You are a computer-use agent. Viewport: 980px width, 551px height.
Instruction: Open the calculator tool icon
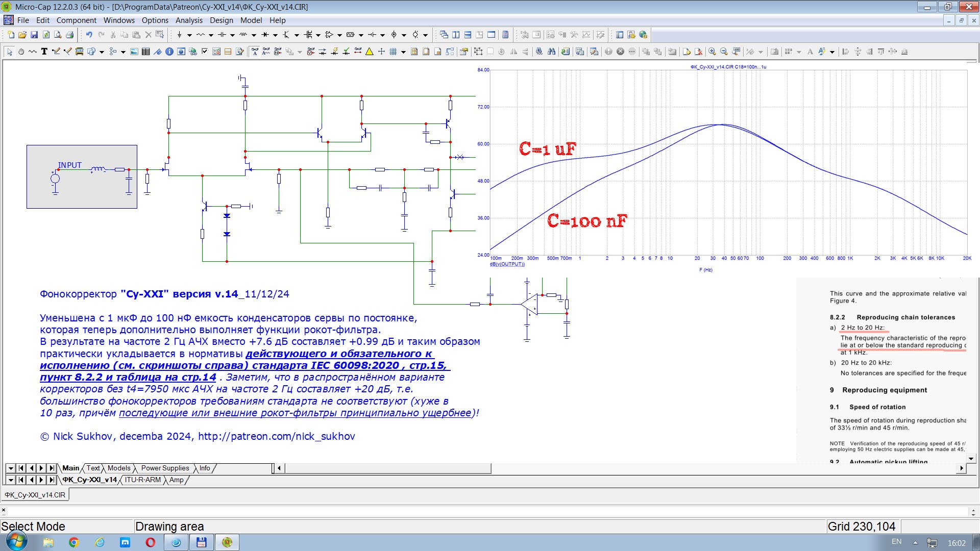505,35
